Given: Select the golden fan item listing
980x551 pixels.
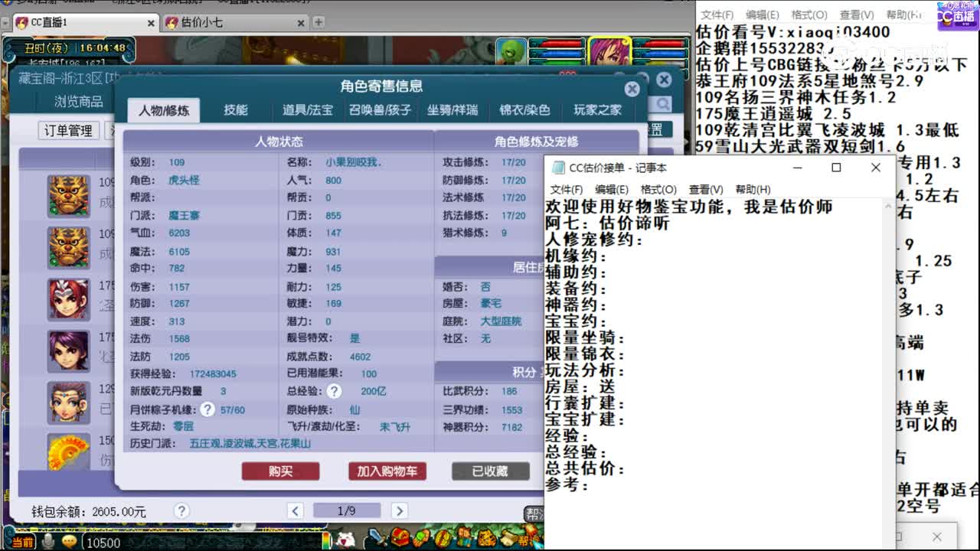Looking at the screenshot, I should (x=69, y=452).
